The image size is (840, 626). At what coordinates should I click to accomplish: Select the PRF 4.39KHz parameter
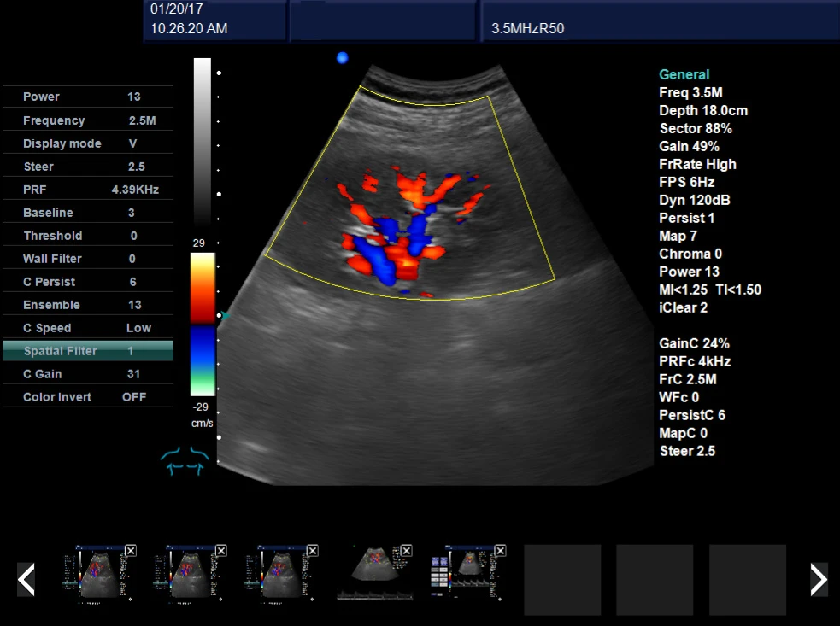[x=88, y=190]
